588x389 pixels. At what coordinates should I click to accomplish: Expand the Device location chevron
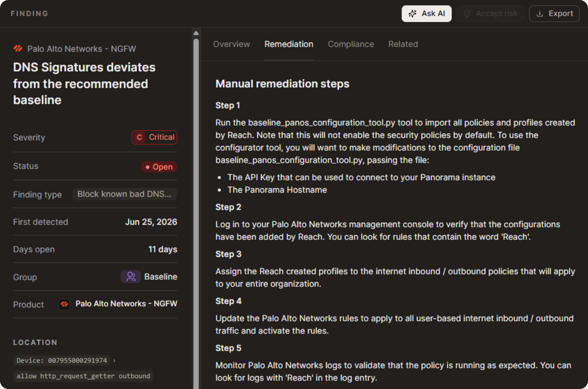(114, 360)
